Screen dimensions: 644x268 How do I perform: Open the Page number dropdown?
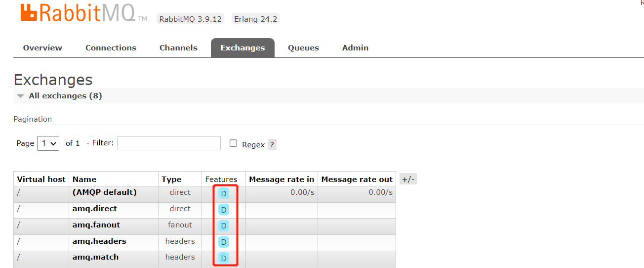point(48,143)
